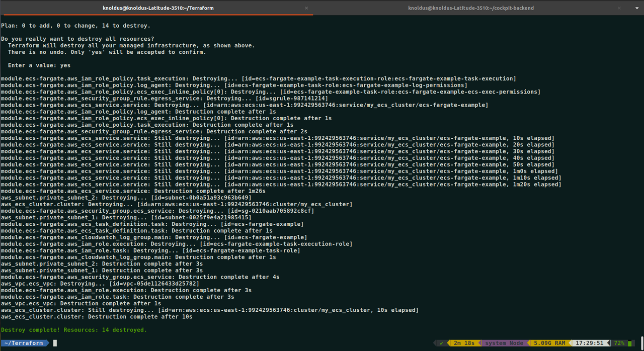Click the '17:29:51' clock segment

[x=589, y=343]
